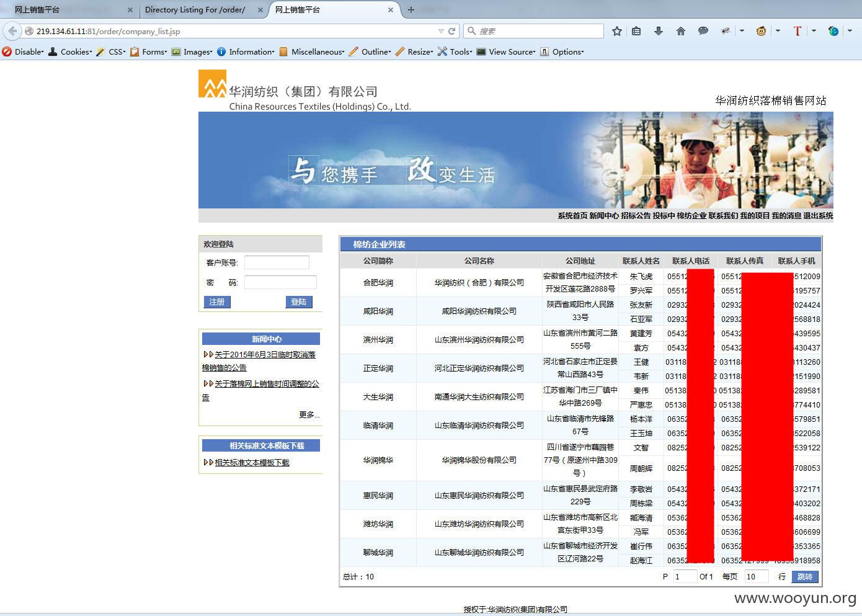The image size is (862, 616).
Task: Open the 2015年6月3日 news announcement link
Action: [259, 361]
